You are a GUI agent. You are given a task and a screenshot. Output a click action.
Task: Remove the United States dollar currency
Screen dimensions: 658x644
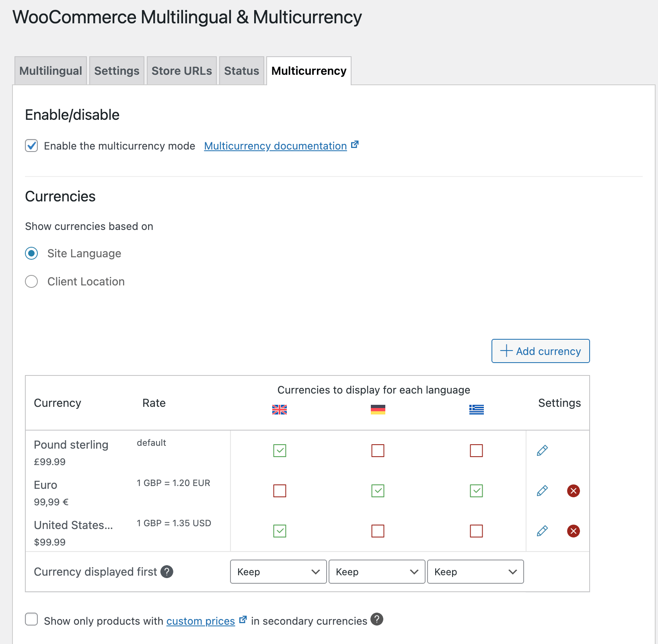click(573, 531)
